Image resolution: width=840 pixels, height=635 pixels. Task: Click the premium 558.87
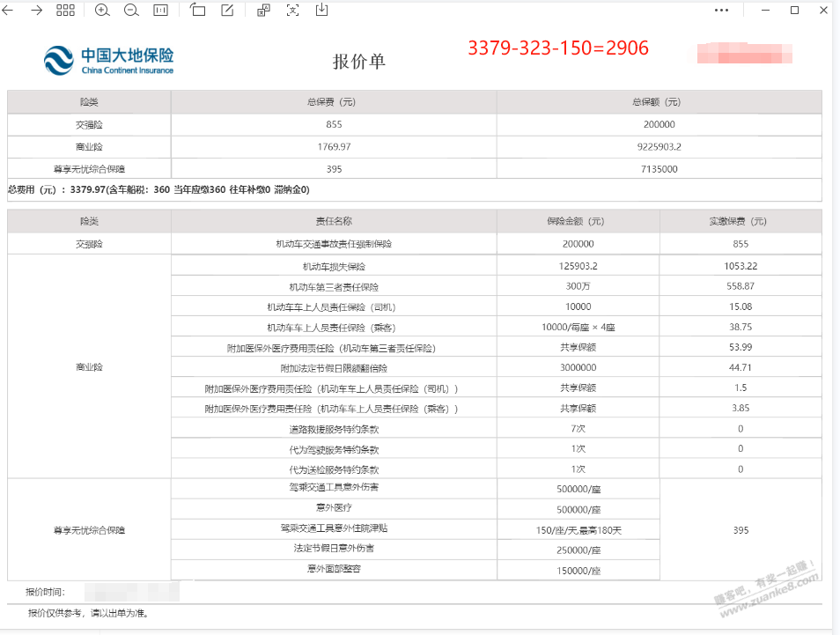[x=741, y=287]
